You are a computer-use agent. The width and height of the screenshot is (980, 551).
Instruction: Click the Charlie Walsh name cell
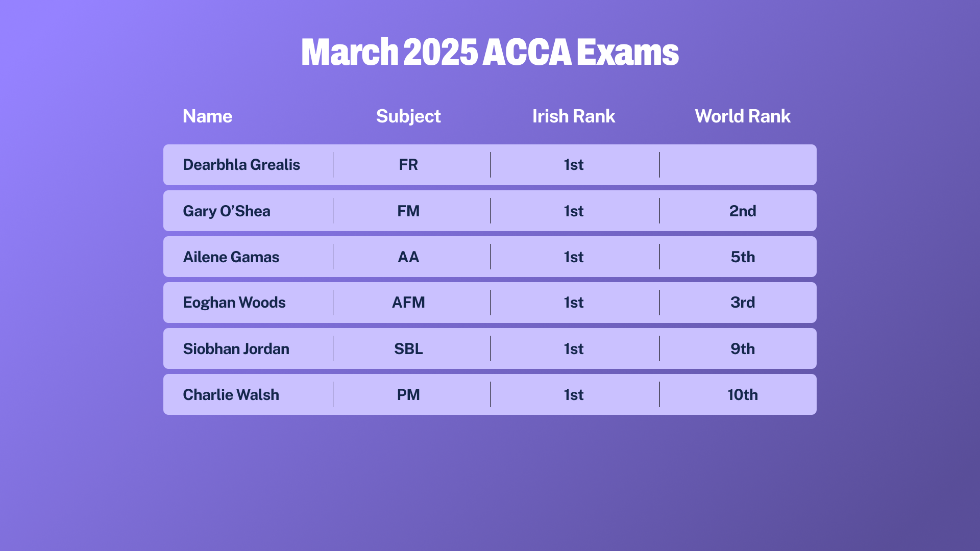point(231,395)
